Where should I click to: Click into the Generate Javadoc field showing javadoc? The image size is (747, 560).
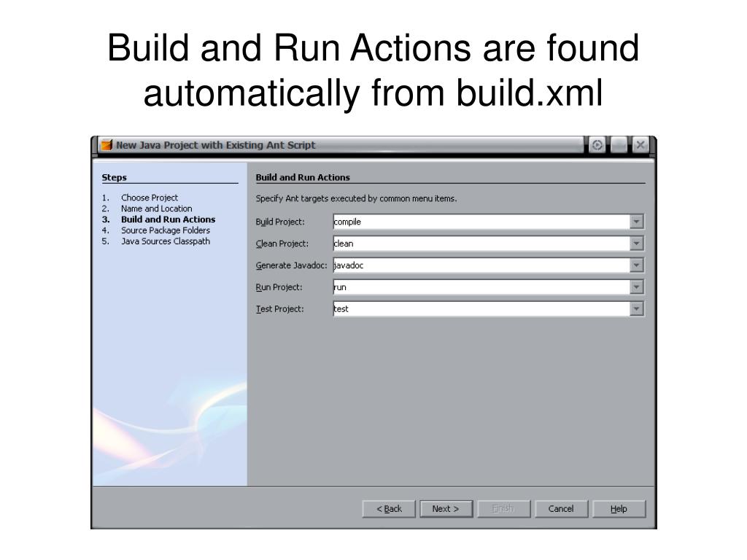[481, 265]
